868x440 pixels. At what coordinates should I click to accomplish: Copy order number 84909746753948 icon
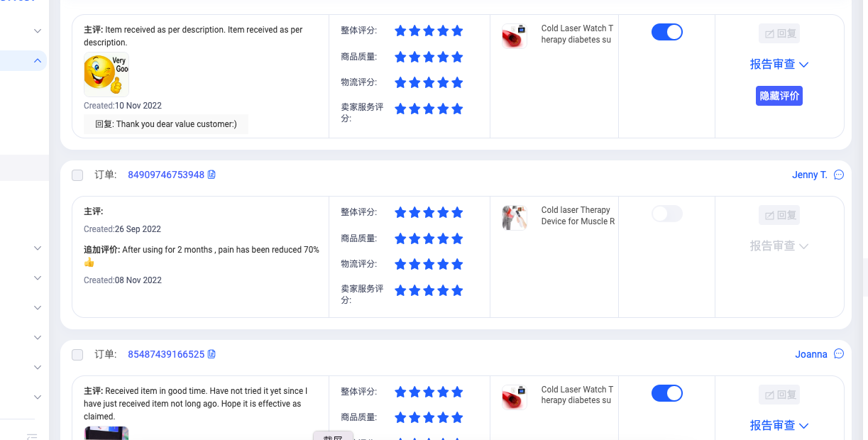[211, 175]
